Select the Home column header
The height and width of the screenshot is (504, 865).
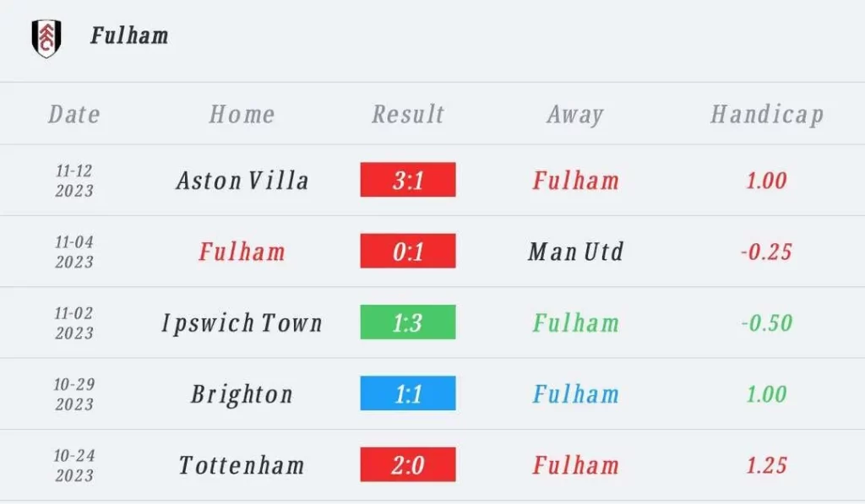point(242,115)
